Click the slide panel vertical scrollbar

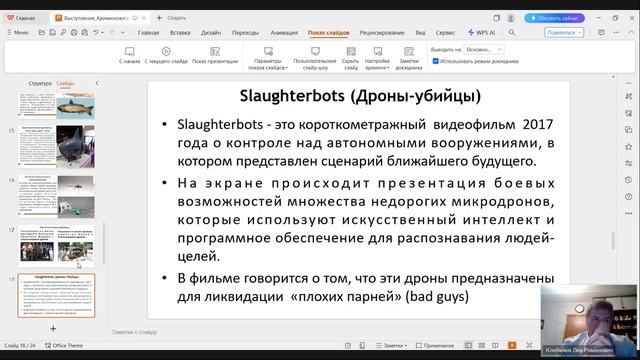pyautogui.click(x=104, y=243)
